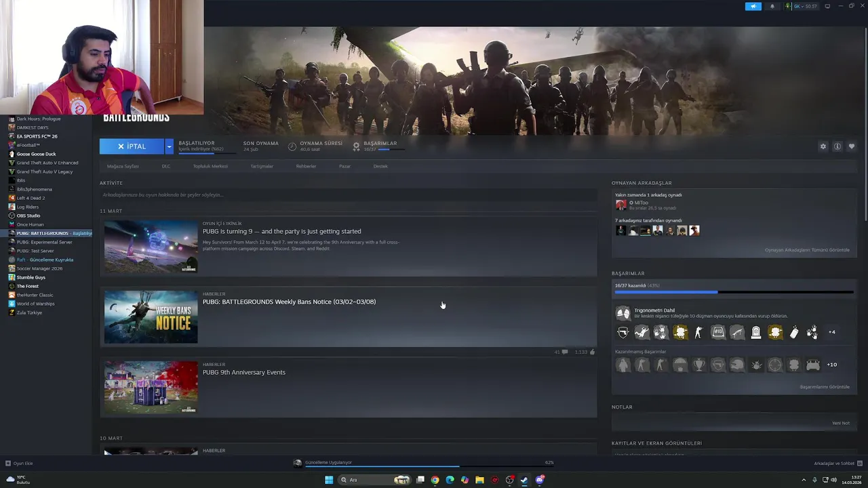This screenshot has height=488, width=868.
Task: Select 'EA SPORTS FC™ 26' in library list
Action: (x=37, y=136)
